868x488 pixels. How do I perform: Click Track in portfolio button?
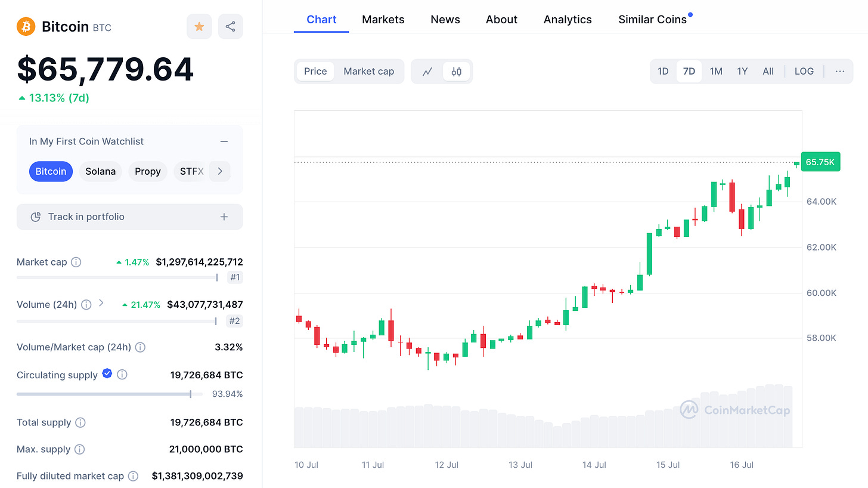pos(130,217)
